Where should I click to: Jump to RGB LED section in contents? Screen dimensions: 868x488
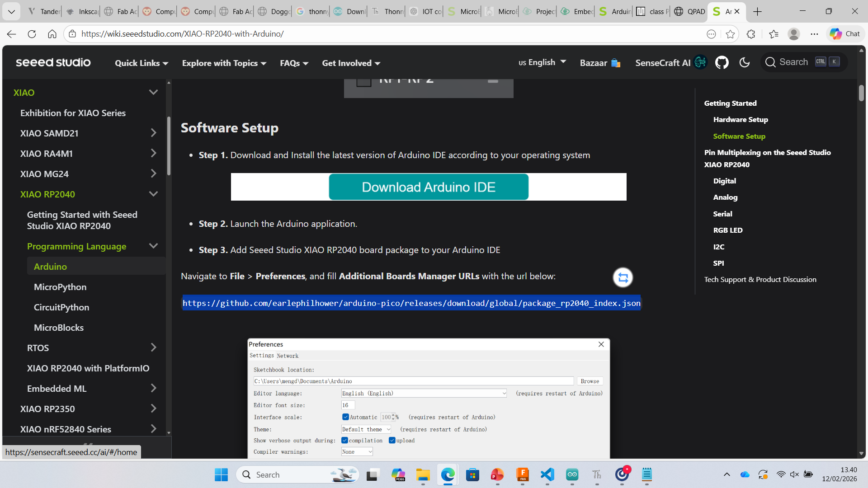pos(728,230)
